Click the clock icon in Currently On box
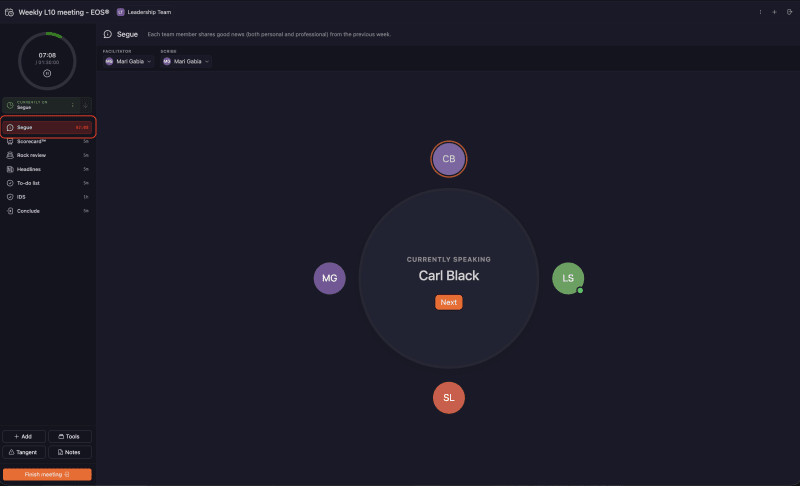 [10, 105]
